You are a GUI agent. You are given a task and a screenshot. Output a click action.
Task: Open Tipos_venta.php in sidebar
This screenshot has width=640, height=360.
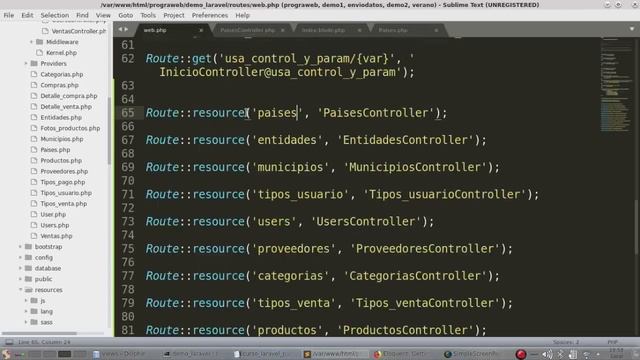tap(64, 203)
